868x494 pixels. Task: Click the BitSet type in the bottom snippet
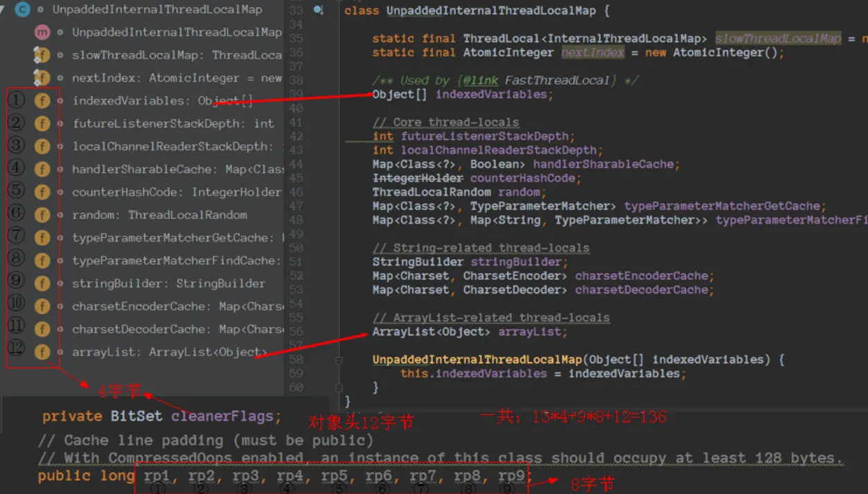click(x=136, y=416)
